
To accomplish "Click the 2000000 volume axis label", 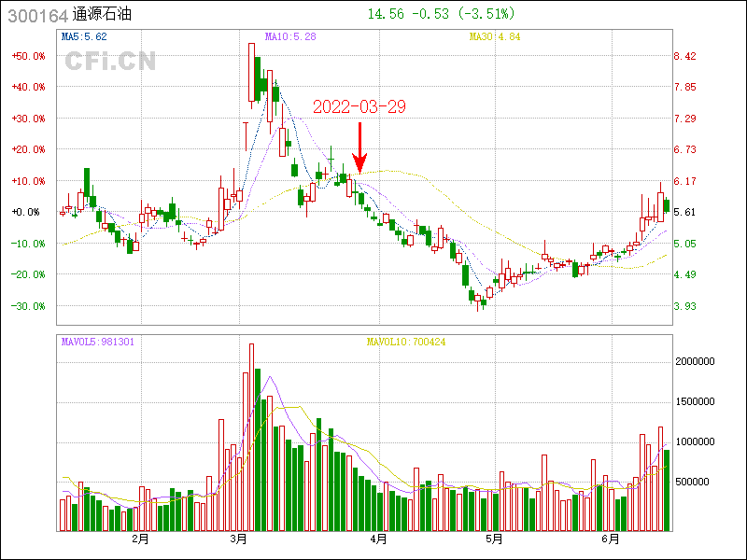I will [x=700, y=361].
